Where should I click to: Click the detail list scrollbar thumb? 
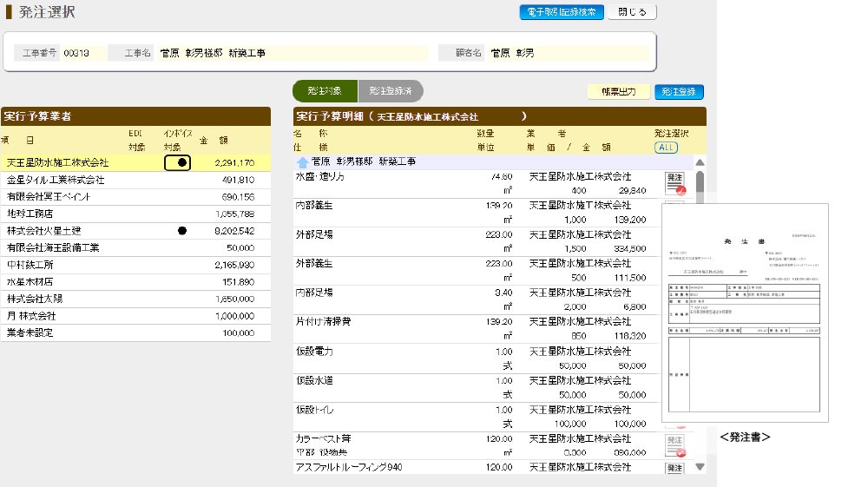tap(700, 188)
